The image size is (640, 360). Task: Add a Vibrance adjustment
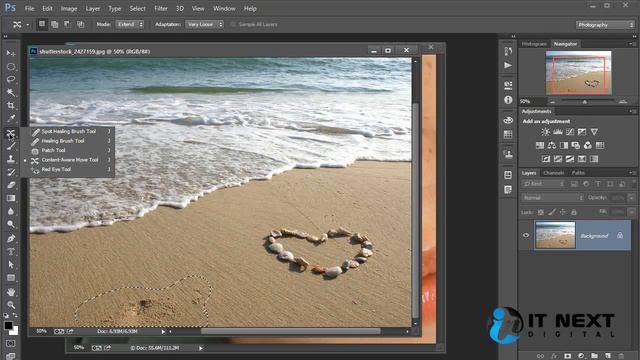[x=594, y=132]
